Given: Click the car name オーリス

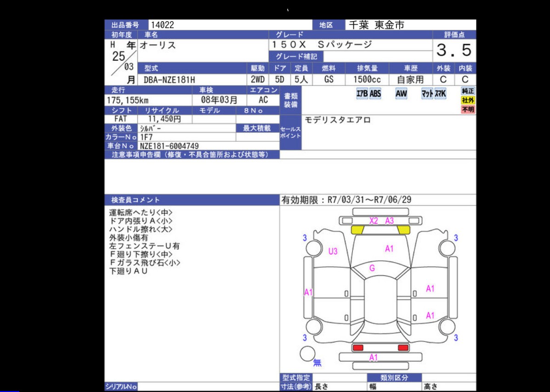Looking at the screenshot, I should pos(158,45).
